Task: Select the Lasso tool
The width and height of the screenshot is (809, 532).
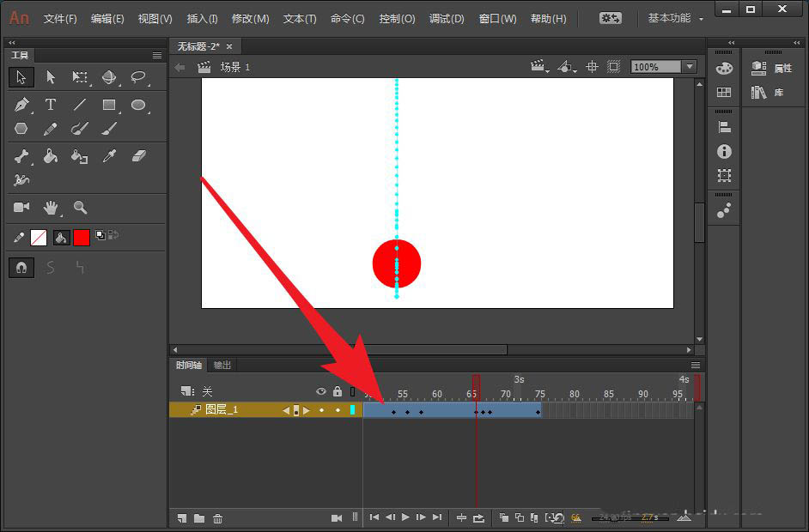Action: 138,77
